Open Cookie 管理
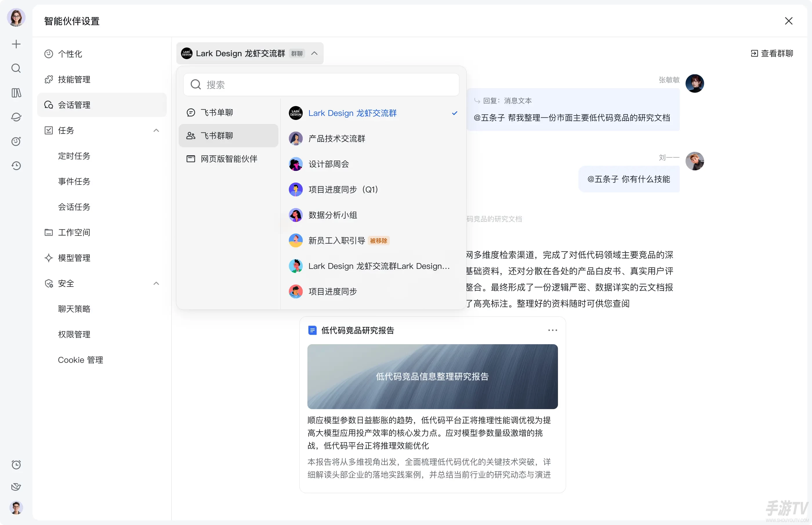 [x=102, y=360]
